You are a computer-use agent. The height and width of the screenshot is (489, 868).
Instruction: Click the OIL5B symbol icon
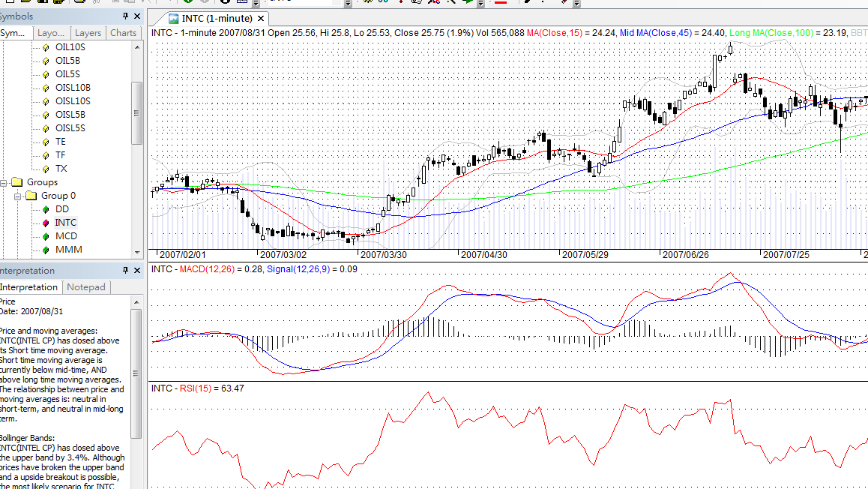tap(46, 61)
